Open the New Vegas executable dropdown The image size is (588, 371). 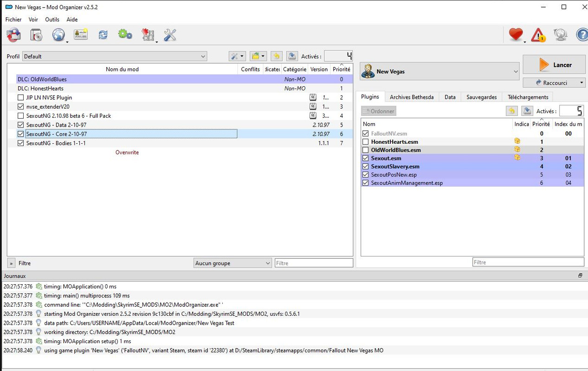pos(439,71)
